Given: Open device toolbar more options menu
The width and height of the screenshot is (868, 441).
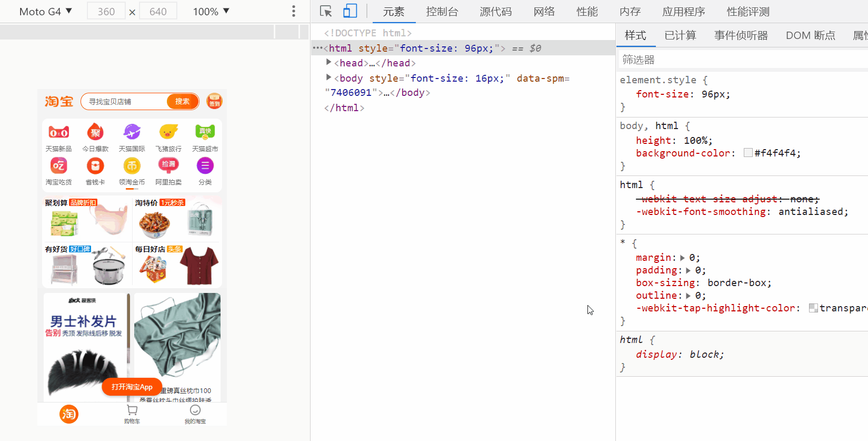Looking at the screenshot, I should (294, 11).
